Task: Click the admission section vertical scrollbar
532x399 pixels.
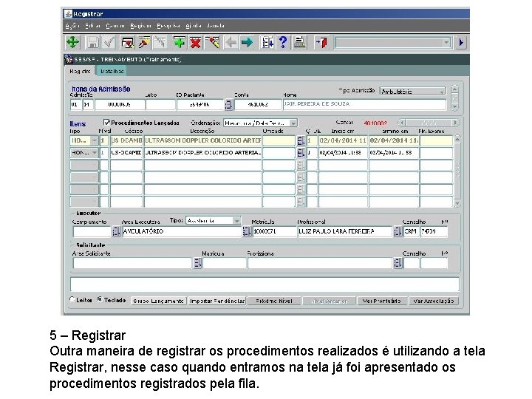Action: 454,98
